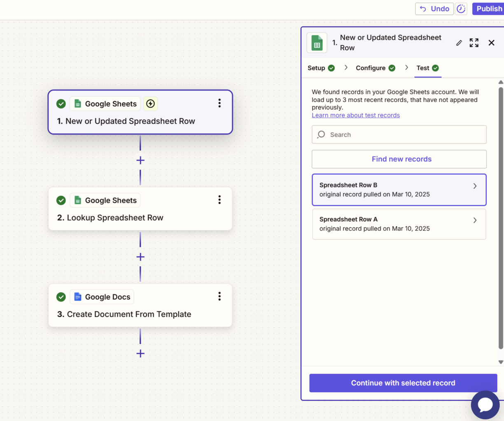Focus the Search records field
Viewport: 504px width, 421px height.
coord(399,135)
